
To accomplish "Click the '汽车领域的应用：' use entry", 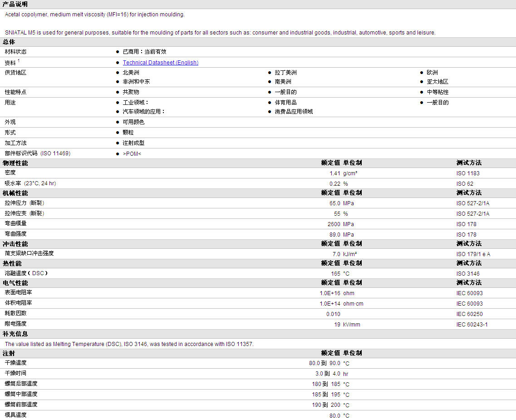I will pos(144,112).
